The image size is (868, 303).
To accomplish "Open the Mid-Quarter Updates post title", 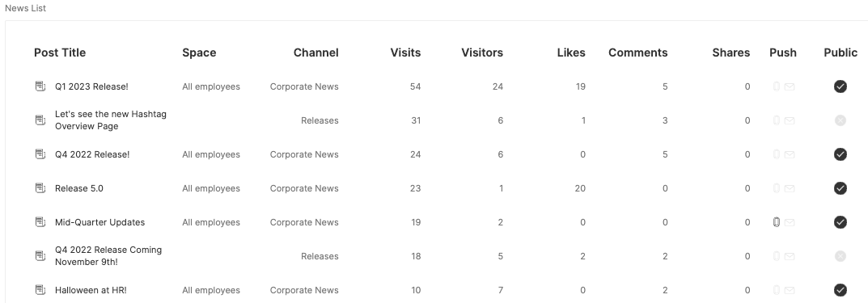I will (100, 222).
